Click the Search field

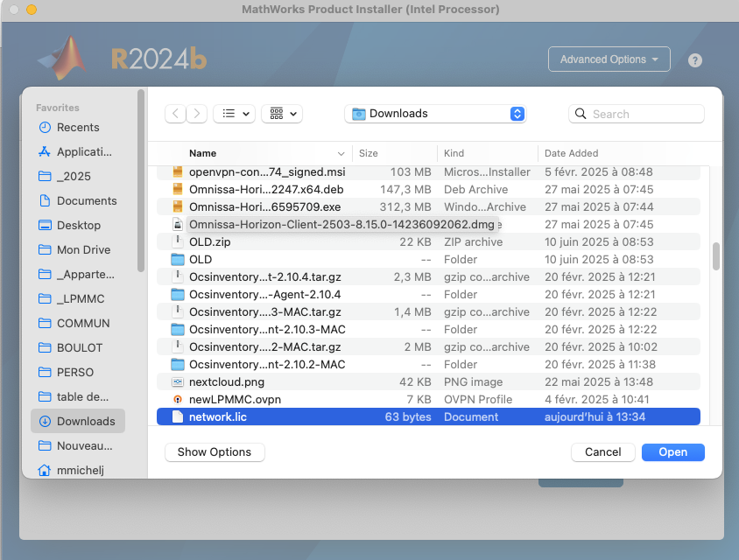[637, 114]
